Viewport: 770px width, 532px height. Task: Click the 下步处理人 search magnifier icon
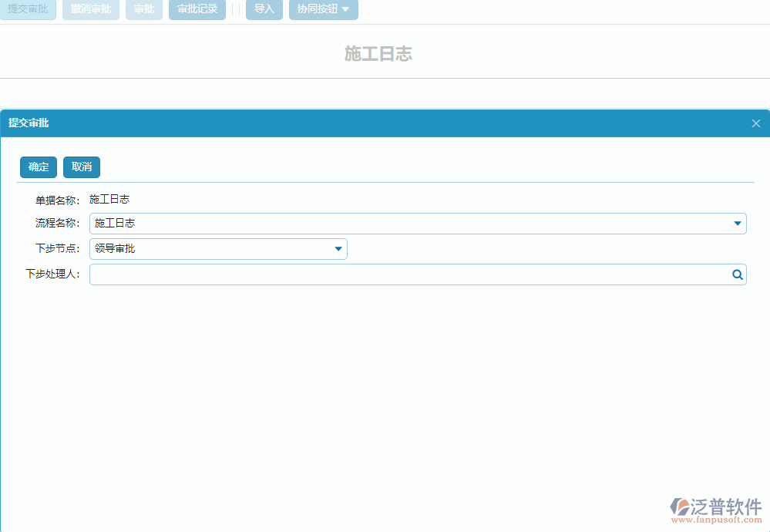(737, 274)
